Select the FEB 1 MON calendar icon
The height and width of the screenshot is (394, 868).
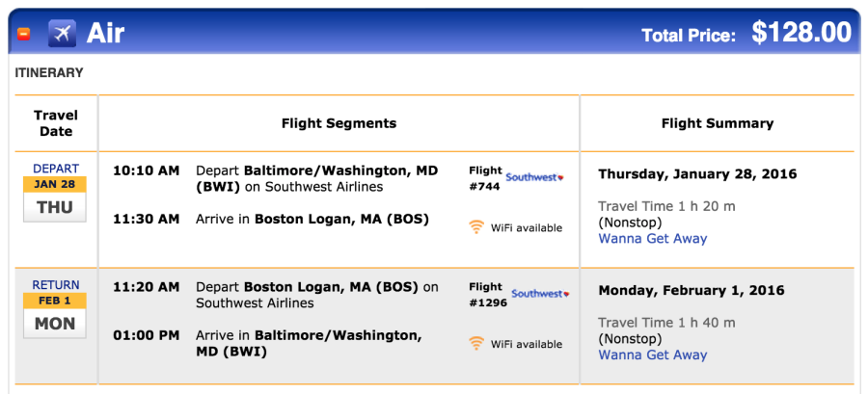pyautogui.click(x=55, y=315)
